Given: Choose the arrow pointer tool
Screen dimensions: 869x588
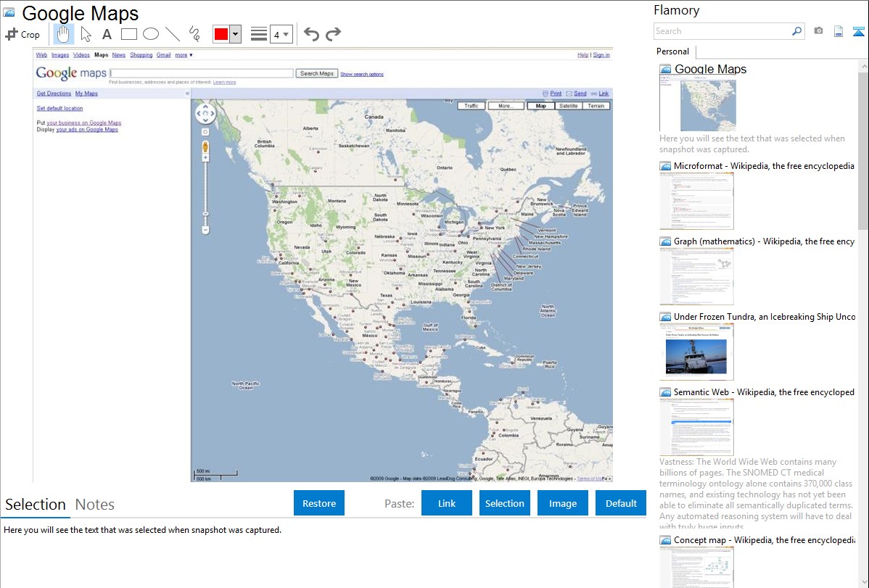Looking at the screenshot, I should click(x=86, y=34).
